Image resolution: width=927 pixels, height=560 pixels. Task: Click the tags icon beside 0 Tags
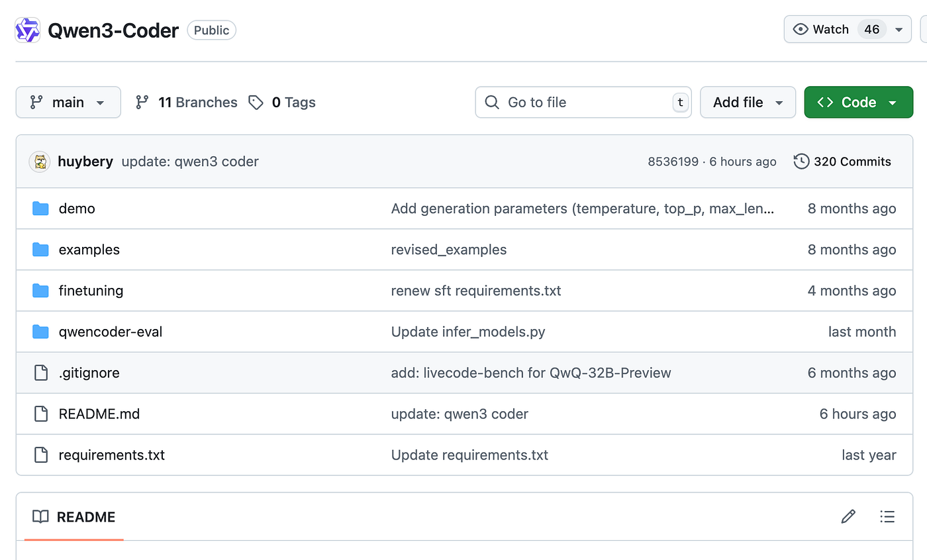256,103
